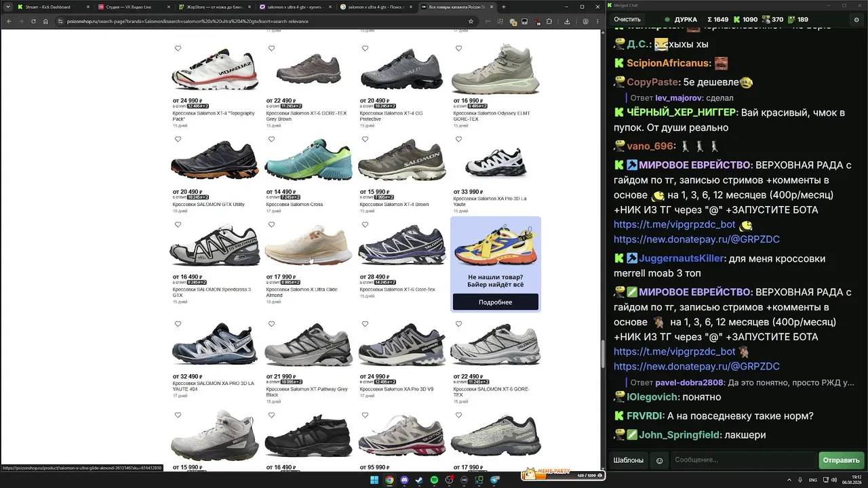The height and width of the screenshot is (488, 868).
Task: Click chat username John_Springfield
Action: [678, 434]
